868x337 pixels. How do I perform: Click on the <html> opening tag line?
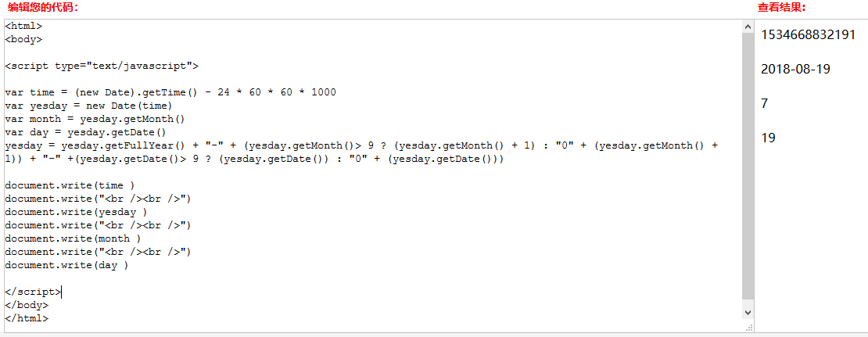click(x=23, y=26)
